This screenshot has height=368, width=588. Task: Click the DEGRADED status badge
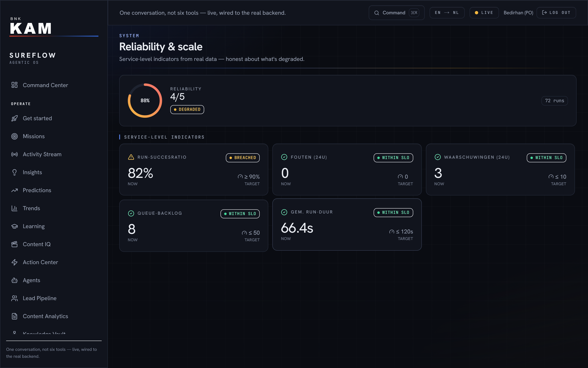(187, 109)
